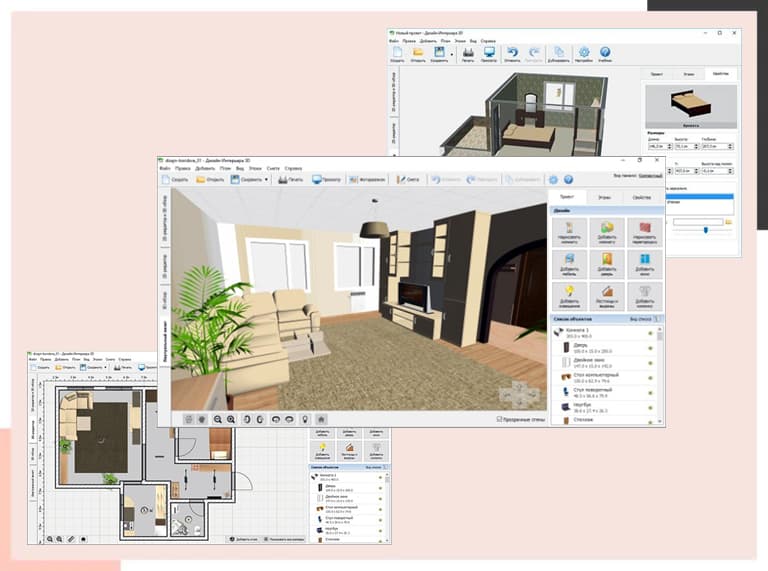
Task: Click Отменить undo arrow in top-right window
Action: coord(512,54)
